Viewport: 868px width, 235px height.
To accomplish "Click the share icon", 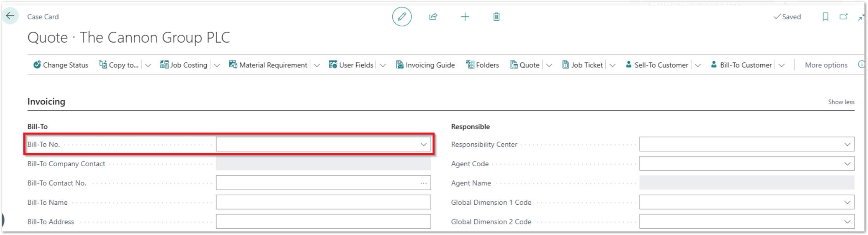I will pyautogui.click(x=433, y=17).
